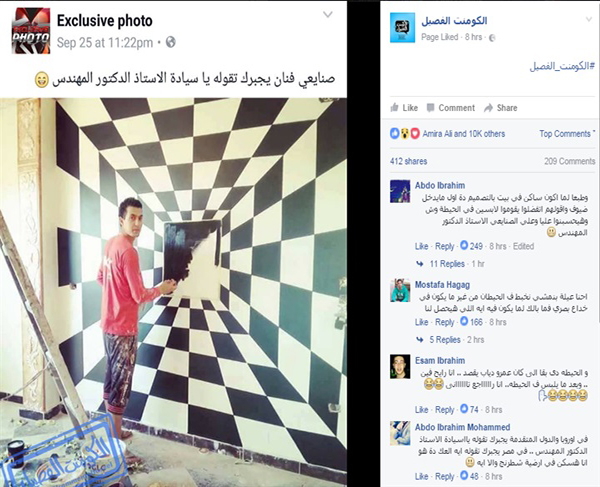This screenshot has width=600, height=487.
Task: Click the thumbs-up Like icon under the post
Action: coord(395,107)
